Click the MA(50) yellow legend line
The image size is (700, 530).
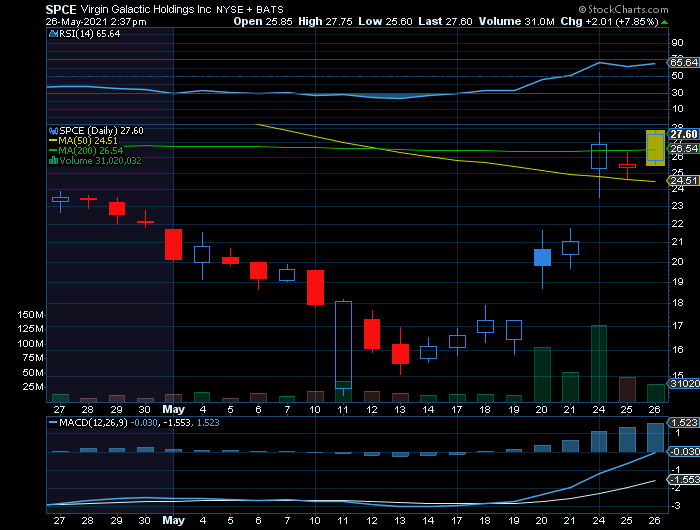[53, 141]
